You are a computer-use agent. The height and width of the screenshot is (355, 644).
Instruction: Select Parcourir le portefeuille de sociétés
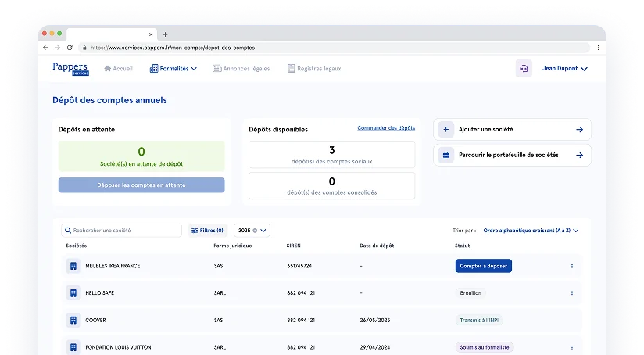click(x=512, y=156)
